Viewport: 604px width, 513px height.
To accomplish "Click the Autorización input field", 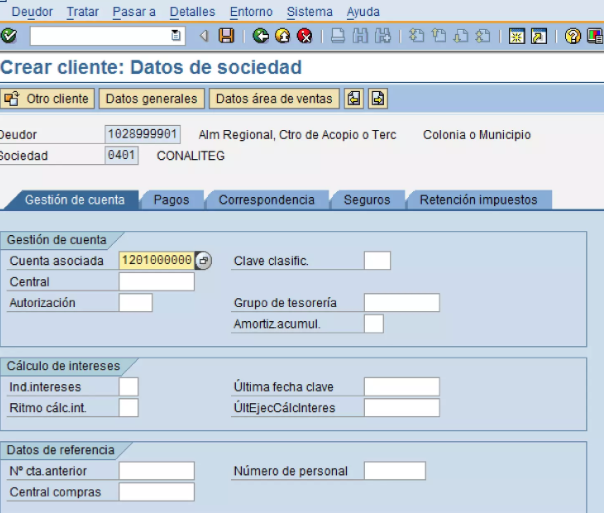I will 136,302.
